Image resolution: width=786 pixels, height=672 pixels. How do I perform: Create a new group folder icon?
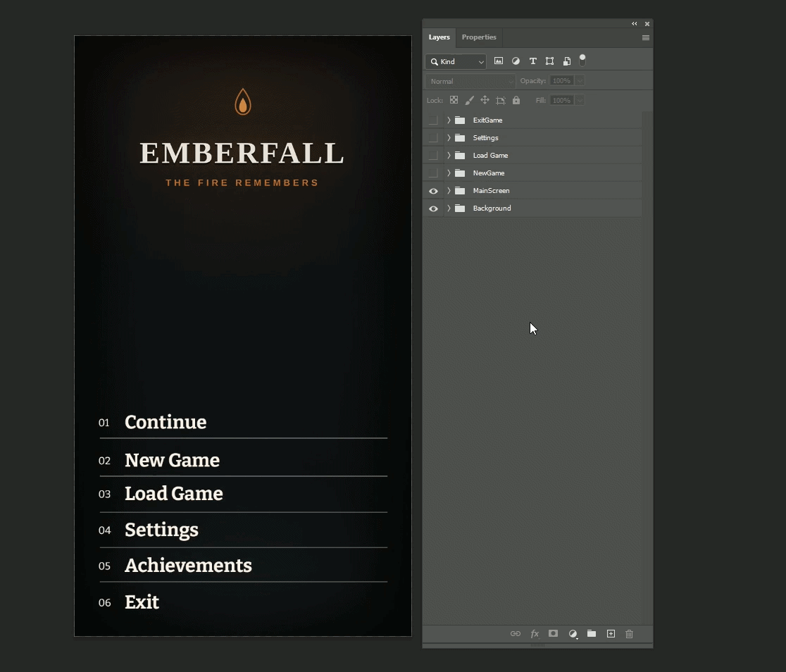592,633
